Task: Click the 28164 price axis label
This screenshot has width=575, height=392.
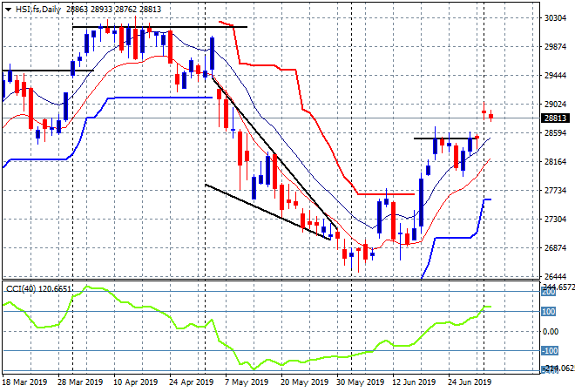Action: pos(555,162)
